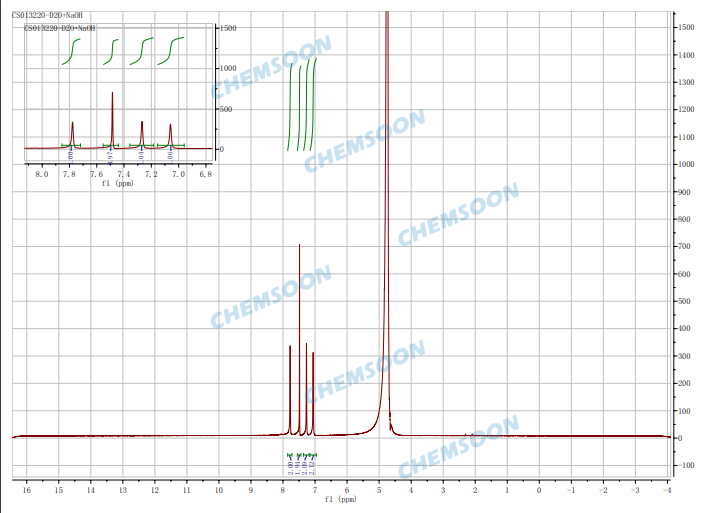726x513 pixels.
Task: Click the 10 tick on main x-axis
Action: point(219,489)
